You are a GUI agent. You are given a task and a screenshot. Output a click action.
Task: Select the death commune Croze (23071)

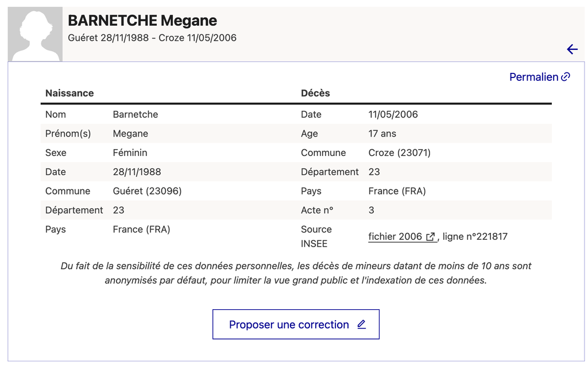point(400,153)
